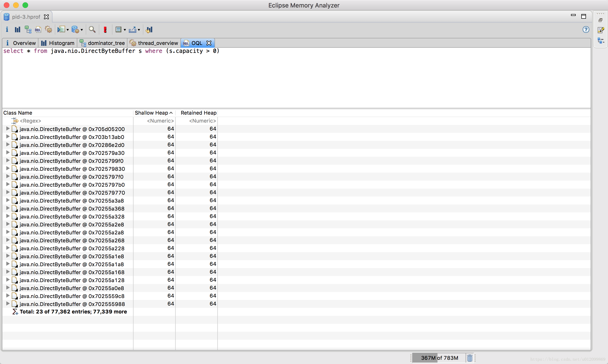Click the Open Query Browser database icon

click(x=75, y=30)
